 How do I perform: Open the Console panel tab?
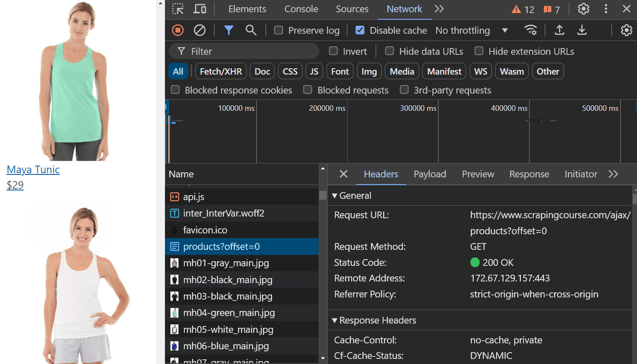pyautogui.click(x=301, y=9)
